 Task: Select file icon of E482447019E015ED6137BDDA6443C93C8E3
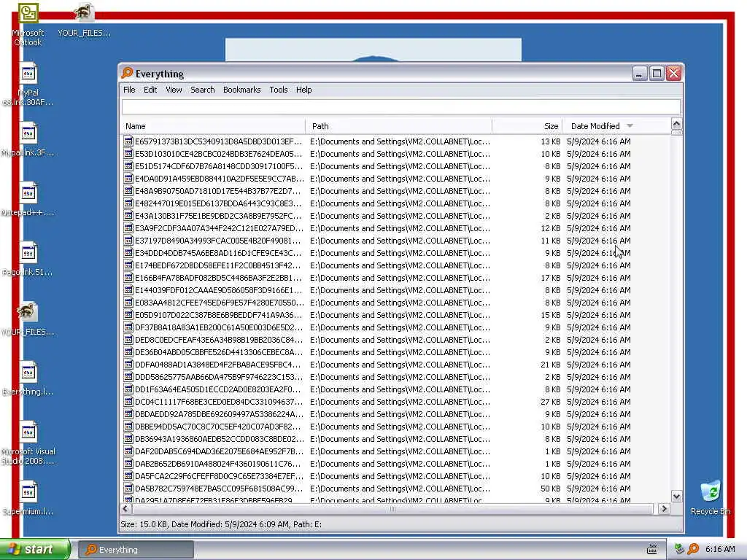128,203
